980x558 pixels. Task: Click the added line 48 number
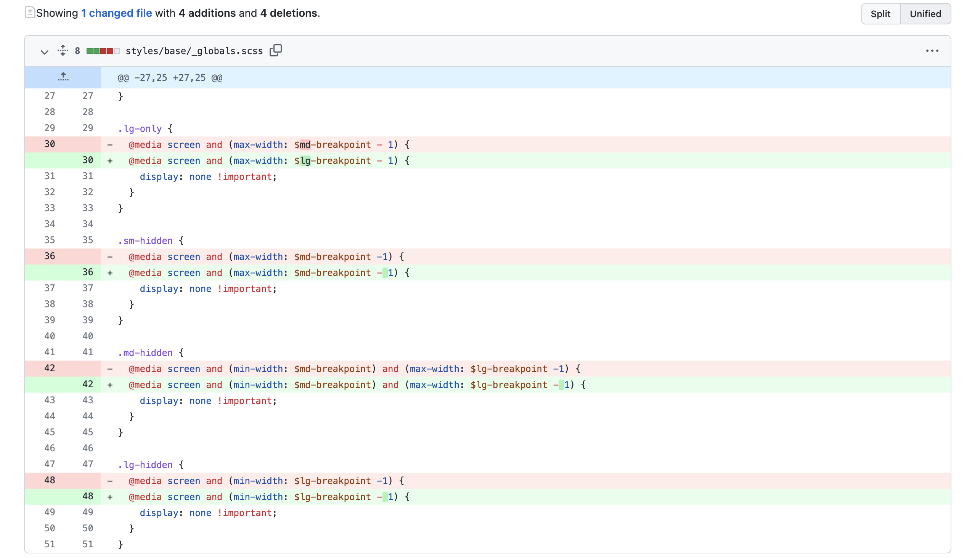(87, 496)
